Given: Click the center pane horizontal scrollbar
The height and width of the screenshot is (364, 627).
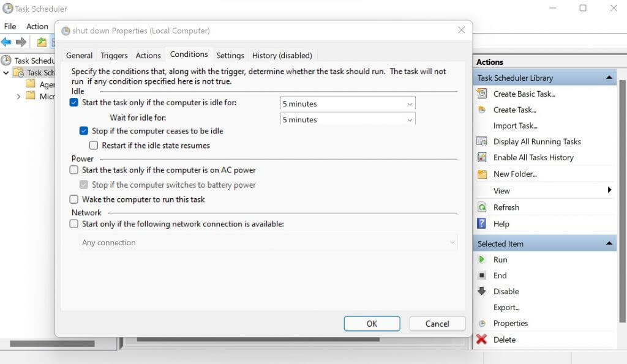Looking at the screenshot, I should (x=258, y=340).
